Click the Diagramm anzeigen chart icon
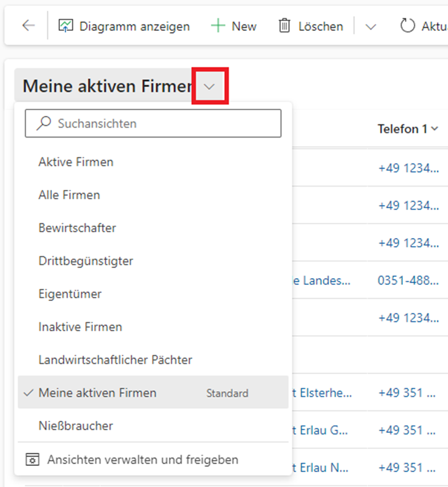448x487 pixels. pos(67,26)
